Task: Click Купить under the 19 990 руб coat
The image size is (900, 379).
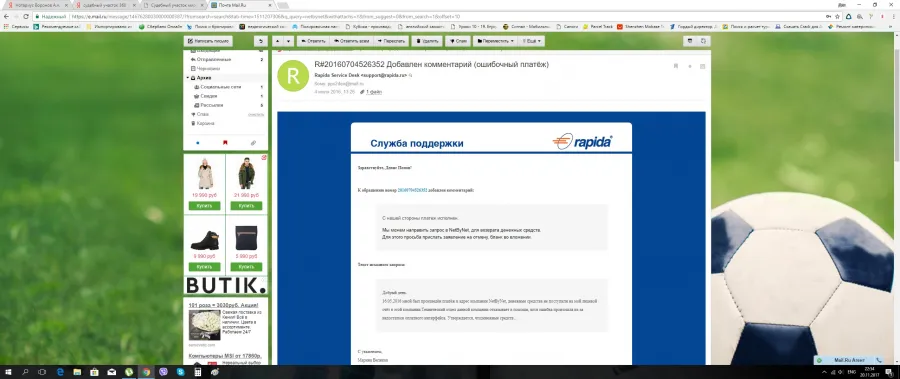Action: 204,206
